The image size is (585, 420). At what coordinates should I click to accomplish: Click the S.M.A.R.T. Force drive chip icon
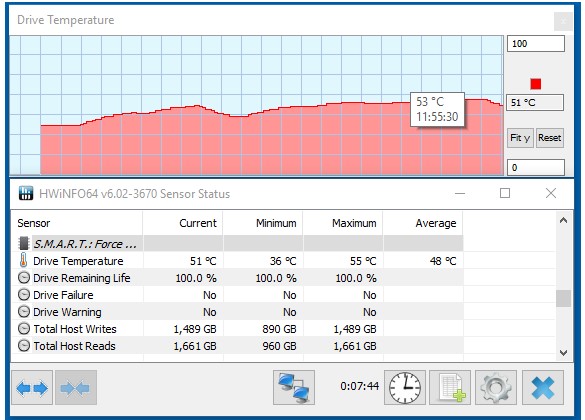click(x=24, y=243)
